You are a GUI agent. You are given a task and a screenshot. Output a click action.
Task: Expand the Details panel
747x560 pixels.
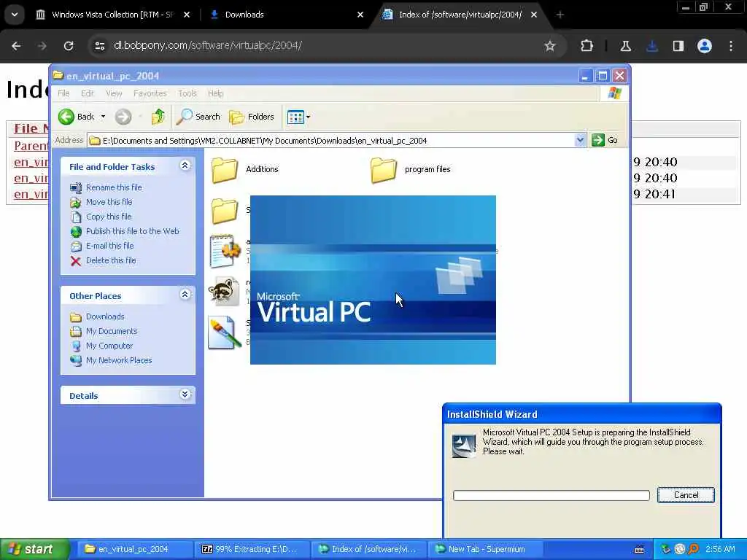(185, 394)
